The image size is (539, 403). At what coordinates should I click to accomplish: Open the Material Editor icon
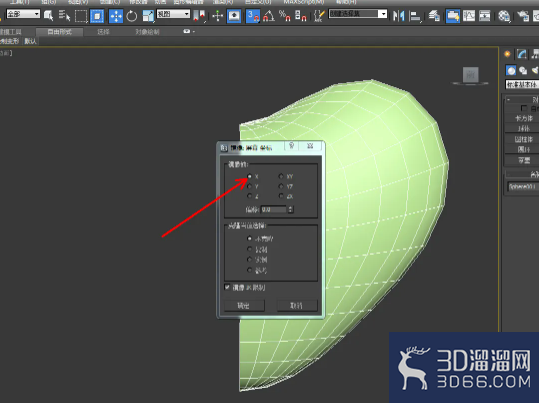coord(504,16)
